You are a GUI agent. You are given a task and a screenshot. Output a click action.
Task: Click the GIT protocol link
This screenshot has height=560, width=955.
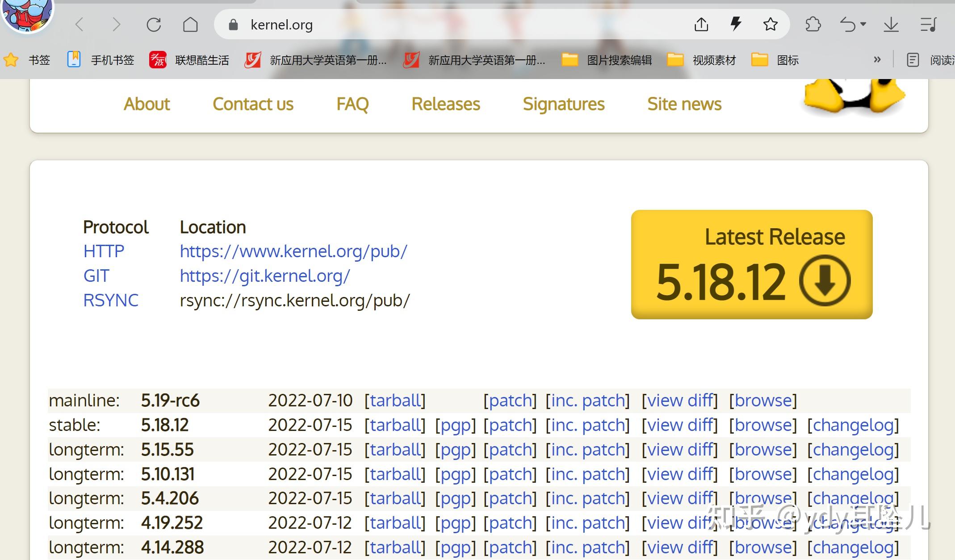tap(96, 276)
